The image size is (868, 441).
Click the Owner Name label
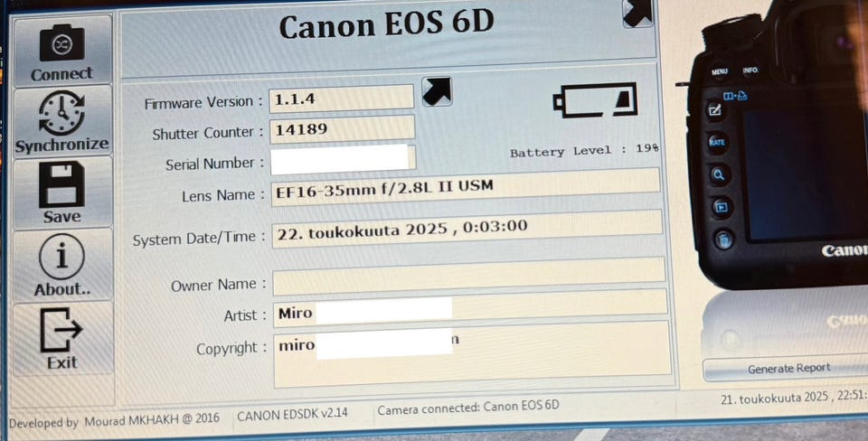[x=219, y=285]
